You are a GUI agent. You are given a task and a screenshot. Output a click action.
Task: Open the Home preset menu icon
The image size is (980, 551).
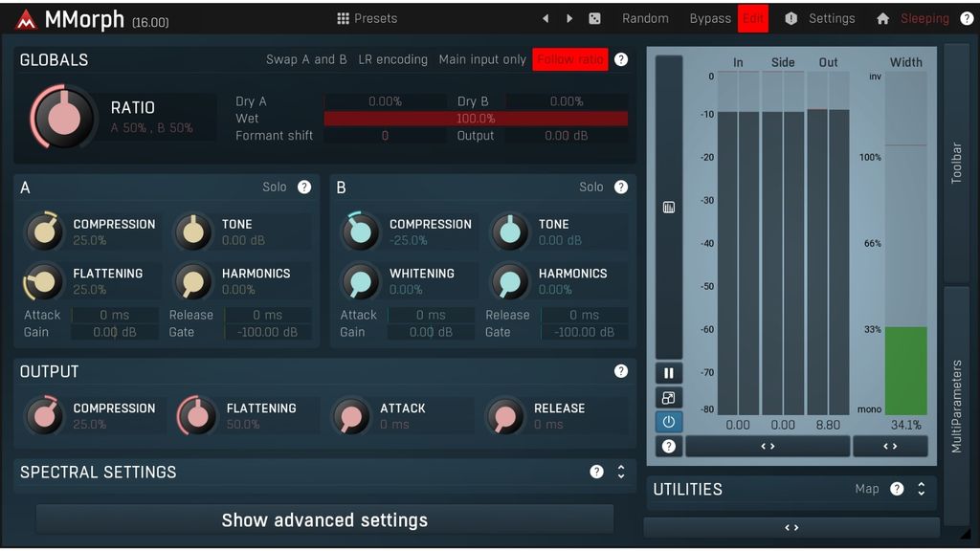coord(881,17)
